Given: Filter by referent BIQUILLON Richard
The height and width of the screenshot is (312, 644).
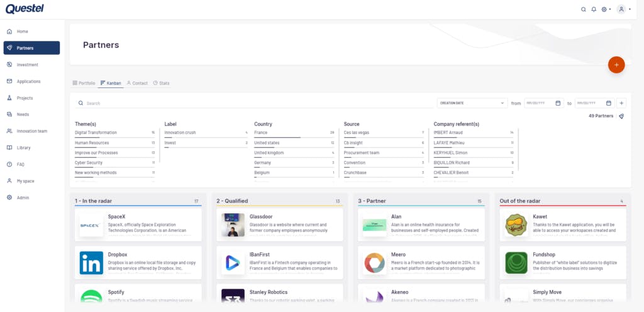Looking at the screenshot, I should (x=474, y=163).
